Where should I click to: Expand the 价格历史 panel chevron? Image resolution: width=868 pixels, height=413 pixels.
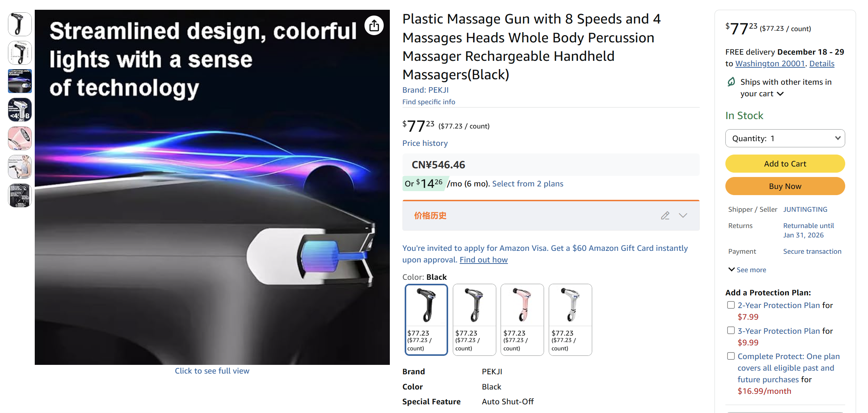pos(683,216)
